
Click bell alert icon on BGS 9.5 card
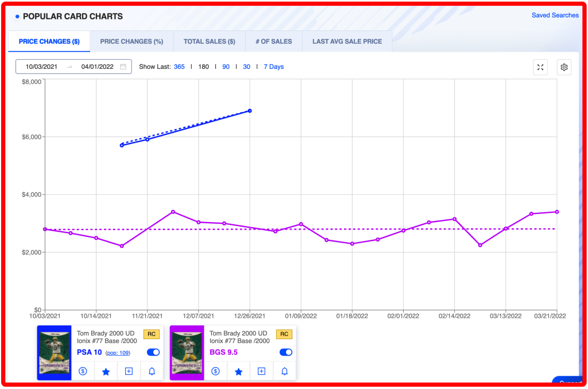[x=285, y=371]
